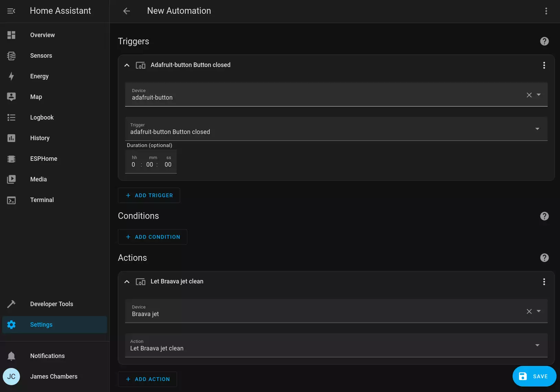Click the Logbook list icon
This screenshot has width=560, height=392.
pyautogui.click(x=11, y=117)
